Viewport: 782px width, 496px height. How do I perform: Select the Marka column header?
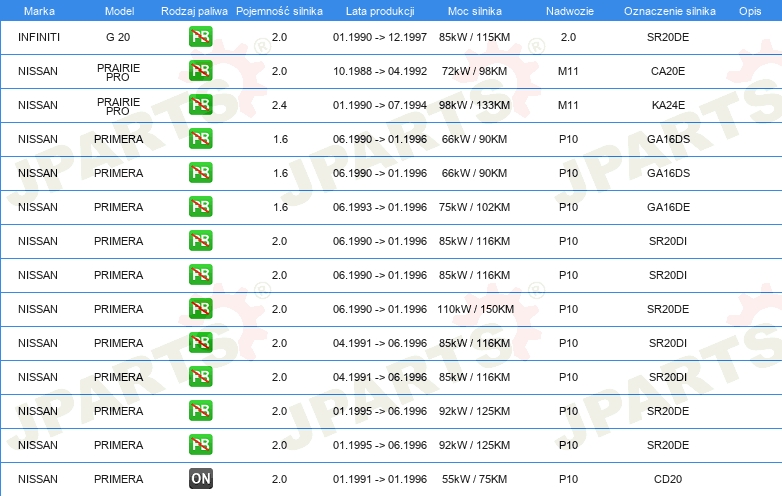39,11
